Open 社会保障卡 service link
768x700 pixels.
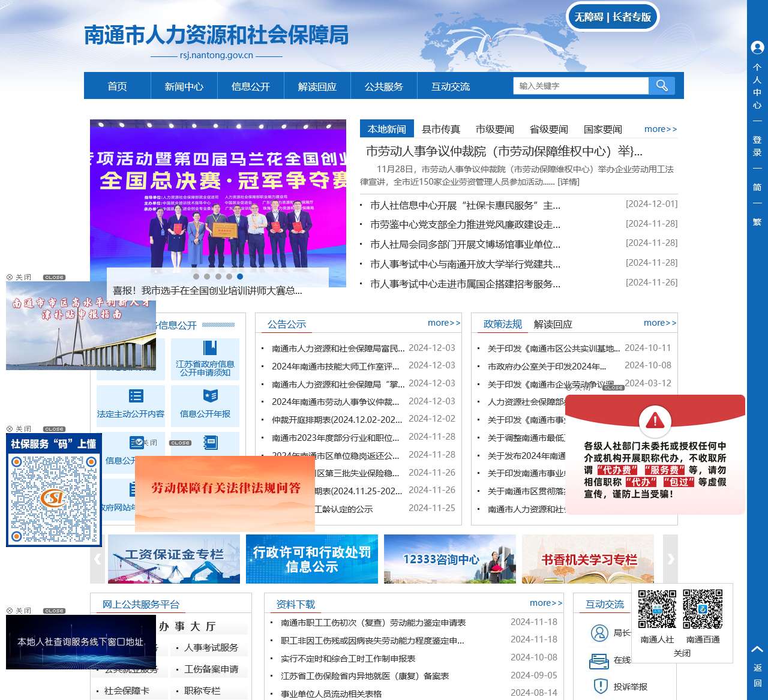127,690
